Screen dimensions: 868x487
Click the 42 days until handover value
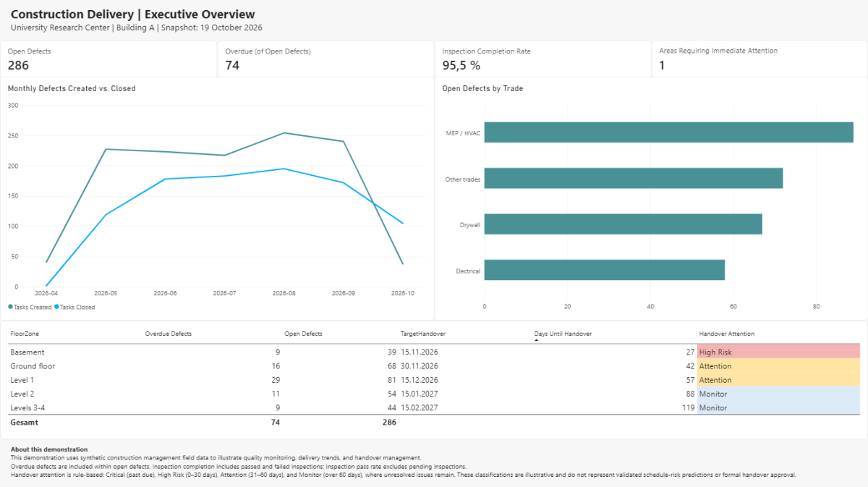(x=690, y=366)
